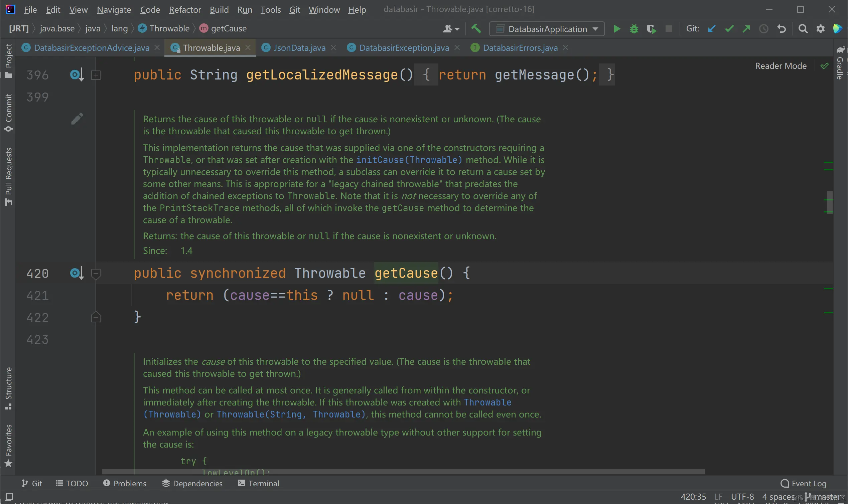Expand folded getLocalizedMessage method at line 396
Viewport: 848px width, 504px height.
[96, 75]
